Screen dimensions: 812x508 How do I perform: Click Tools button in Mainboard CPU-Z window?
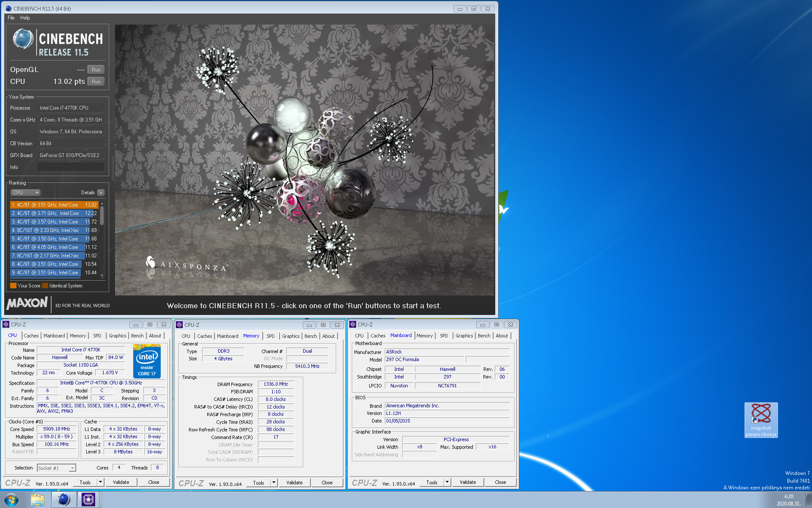(x=432, y=482)
